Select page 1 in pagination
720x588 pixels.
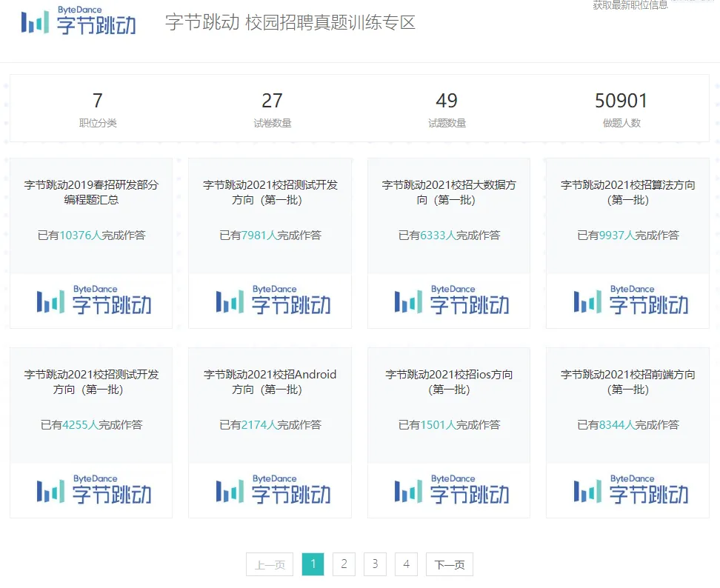coord(313,564)
